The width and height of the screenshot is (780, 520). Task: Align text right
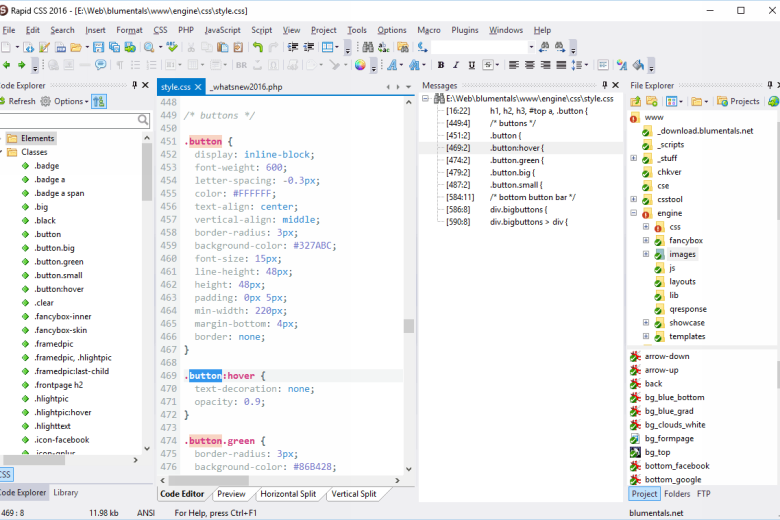pos(546,65)
